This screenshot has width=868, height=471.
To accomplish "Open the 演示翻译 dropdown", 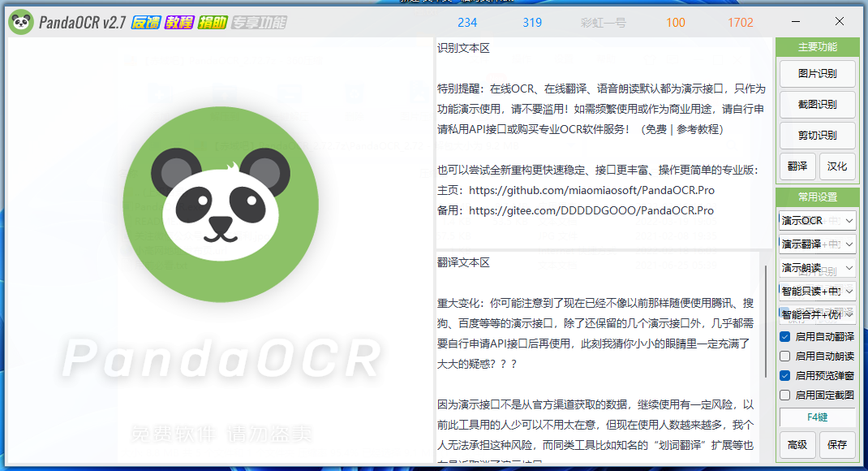I will [817, 244].
